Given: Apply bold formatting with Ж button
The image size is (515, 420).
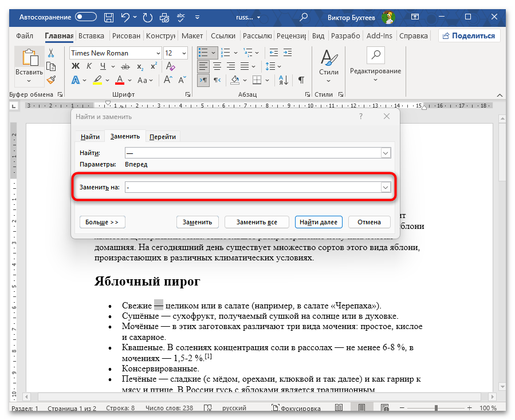Looking at the screenshot, I should 75,67.
